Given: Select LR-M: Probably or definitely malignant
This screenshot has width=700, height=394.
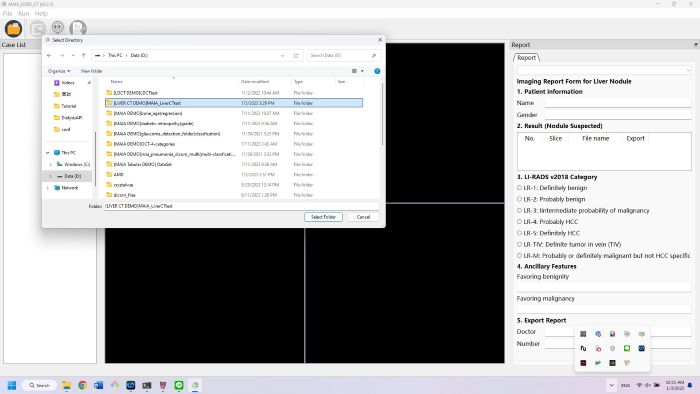Looking at the screenshot, I should 604,256.
